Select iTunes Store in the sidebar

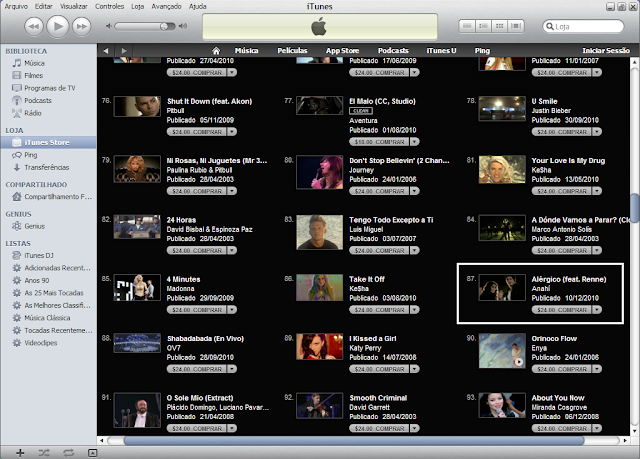coord(48,142)
